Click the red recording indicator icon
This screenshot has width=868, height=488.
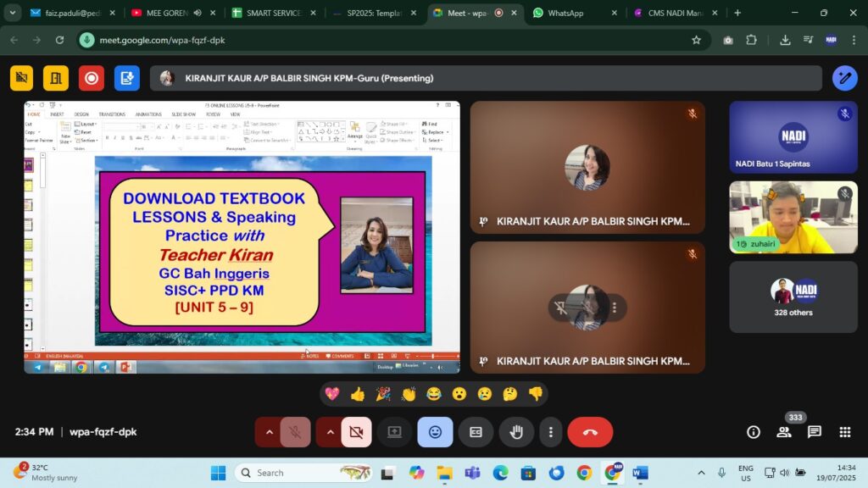click(92, 78)
